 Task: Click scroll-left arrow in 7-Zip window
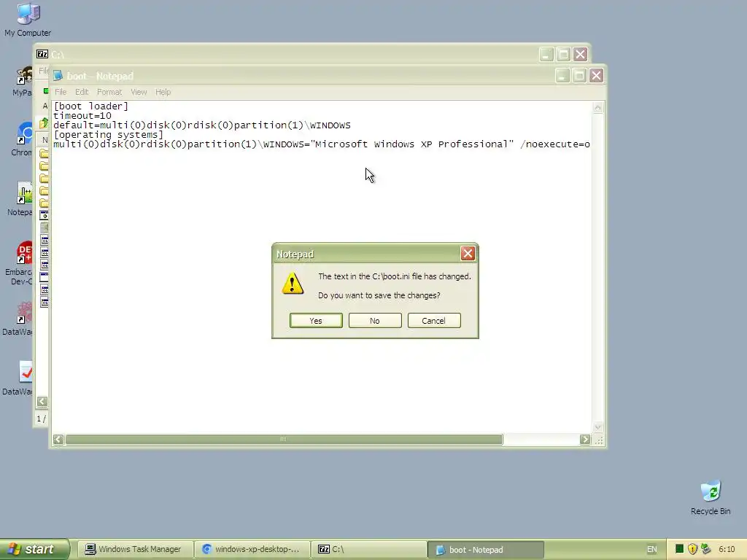coord(42,402)
